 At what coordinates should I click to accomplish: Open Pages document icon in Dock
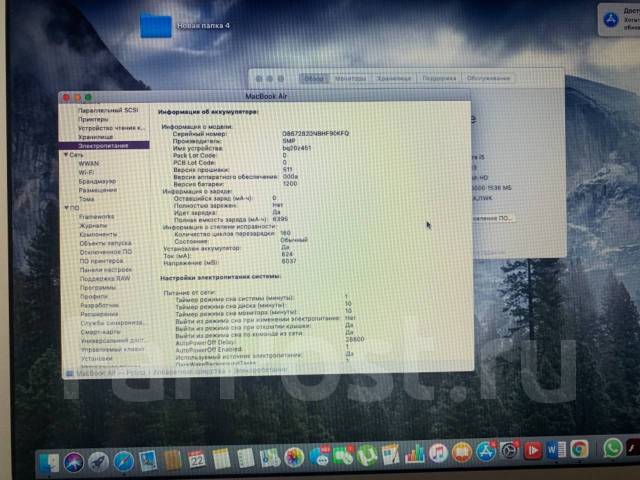[391, 455]
